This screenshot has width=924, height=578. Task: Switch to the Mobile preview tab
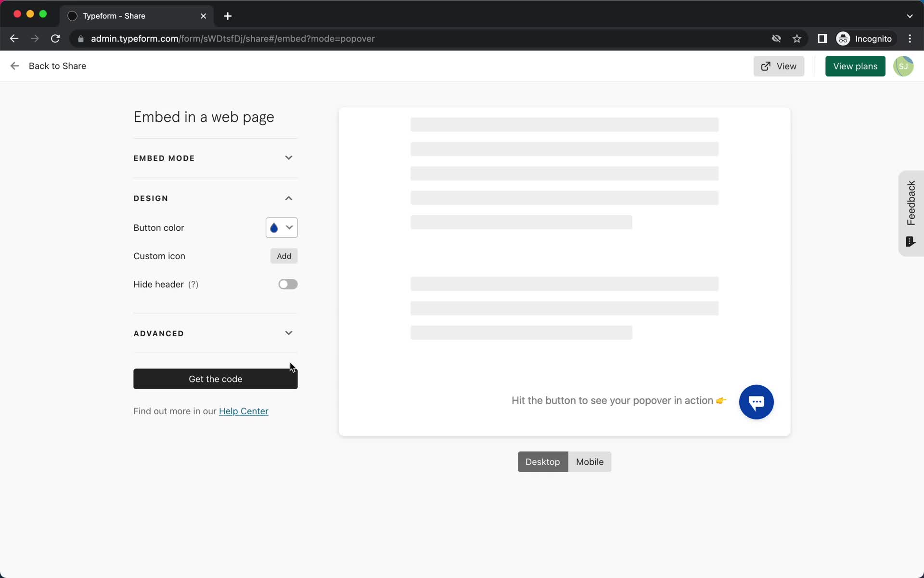tap(590, 461)
